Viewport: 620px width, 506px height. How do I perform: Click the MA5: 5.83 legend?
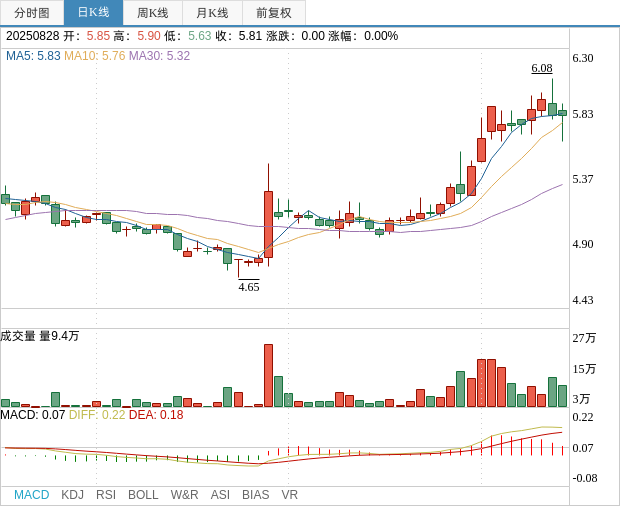(33, 56)
